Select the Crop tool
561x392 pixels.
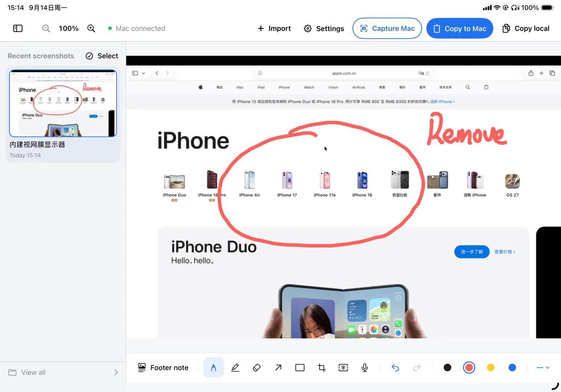tap(322, 368)
